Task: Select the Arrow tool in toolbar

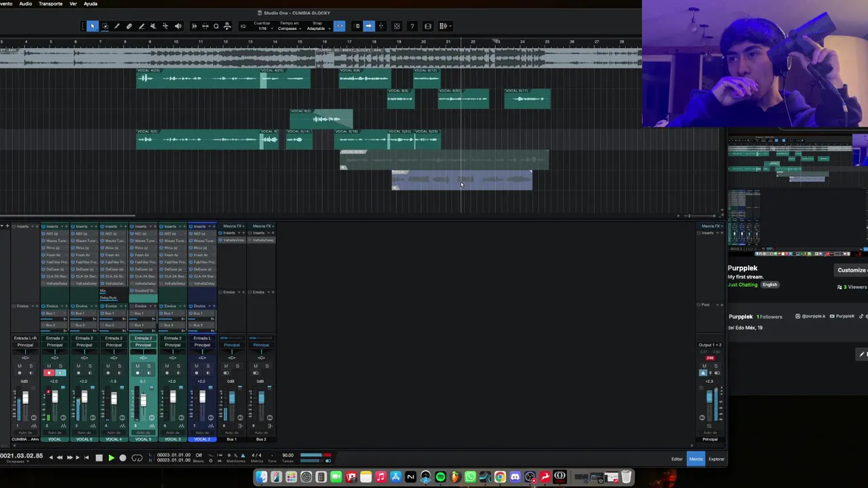Action: [x=93, y=26]
